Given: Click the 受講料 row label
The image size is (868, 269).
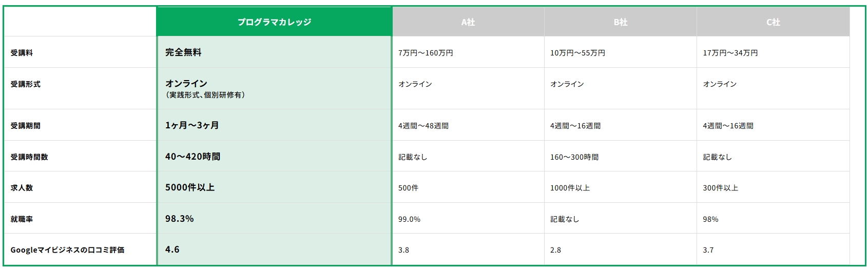Looking at the screenshot, I should point(22,53).
